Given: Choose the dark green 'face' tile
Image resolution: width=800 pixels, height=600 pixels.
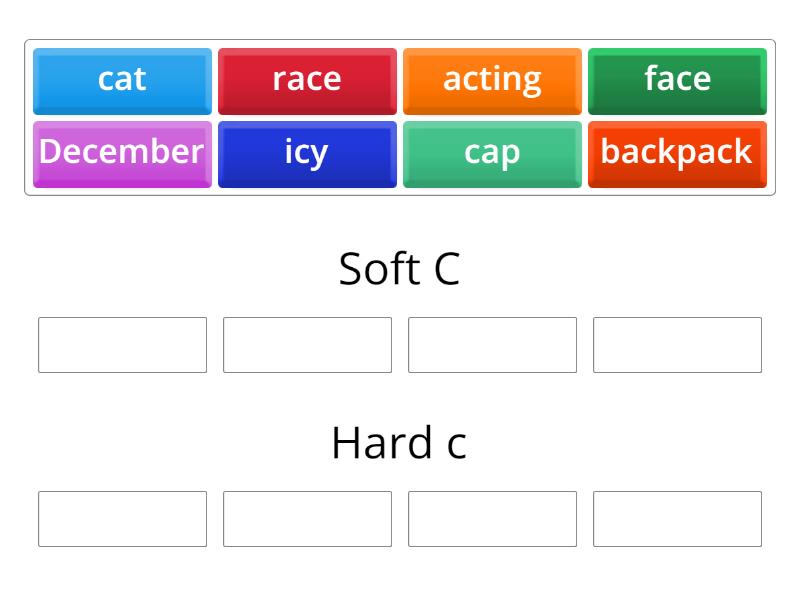Looking at the screenshot, I should tap(677, 80).
